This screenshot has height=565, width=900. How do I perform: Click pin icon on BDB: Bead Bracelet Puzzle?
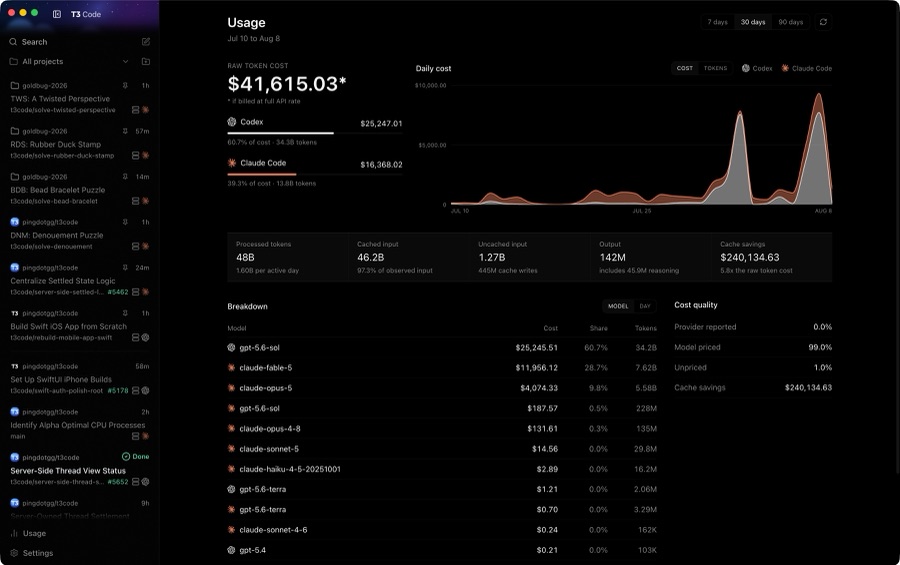125,177
